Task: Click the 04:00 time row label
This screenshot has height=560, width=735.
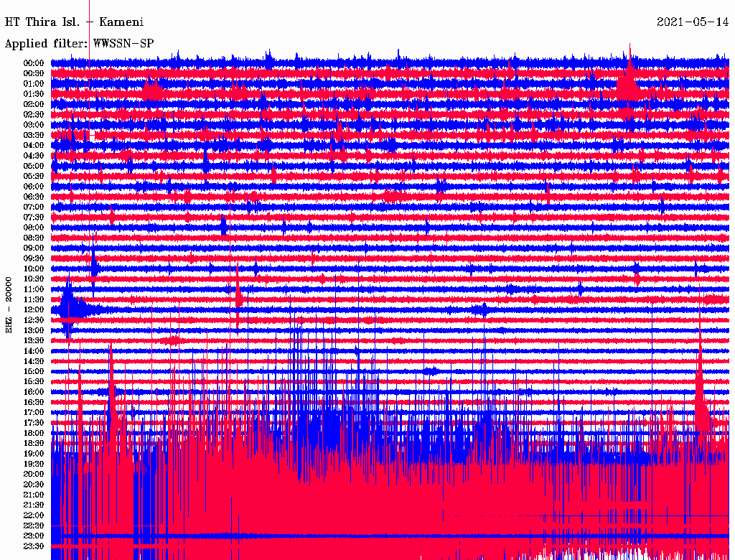Action: 34,146
